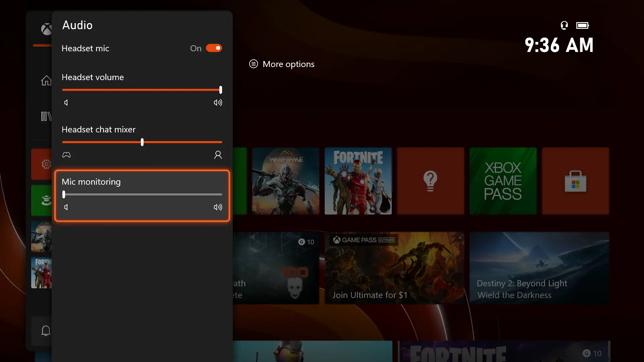
Task: Open Join Ultimate for $1 promo
Action: tap(394, 268)
